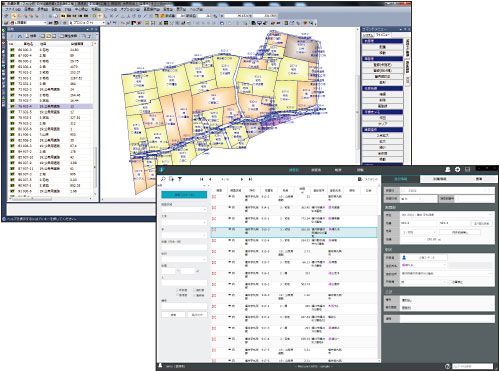Click the user name button with the blue person icon
This screenshot has height=371, width=500.
coord(424,257)
